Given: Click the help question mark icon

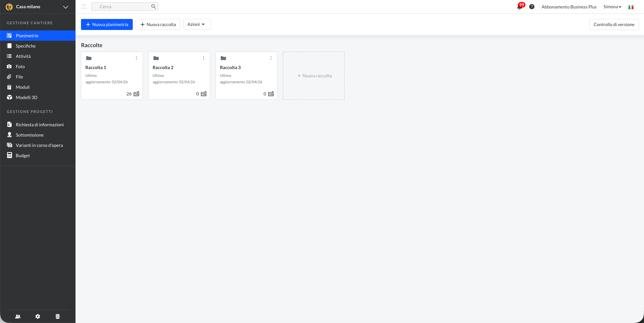Looking at the screenshot, I should pos(532,7).
